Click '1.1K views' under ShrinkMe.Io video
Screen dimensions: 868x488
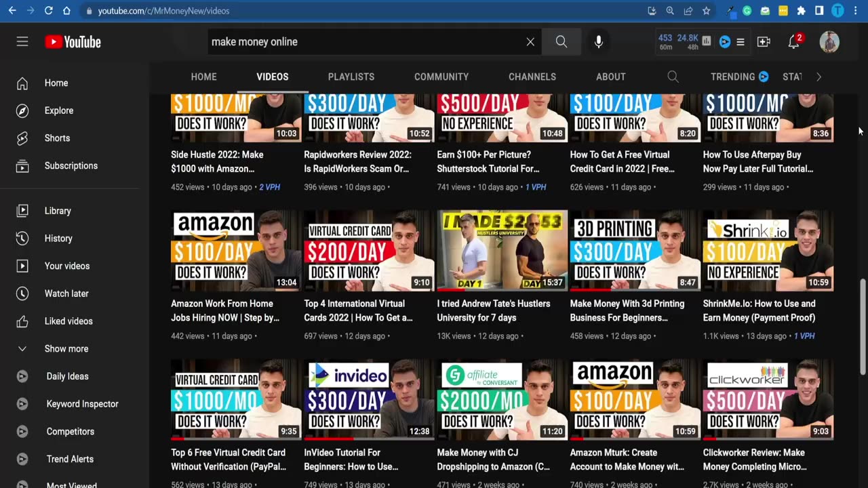(x=721, y=336)
